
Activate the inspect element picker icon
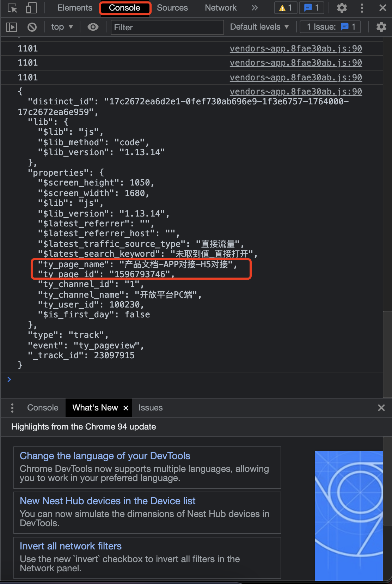coord(12,8)
